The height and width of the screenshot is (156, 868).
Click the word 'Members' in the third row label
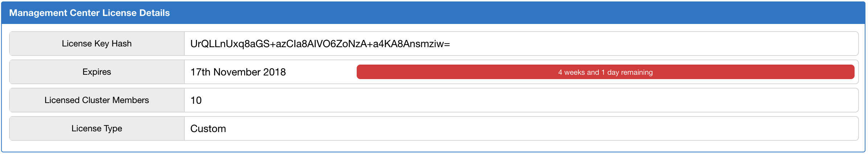tap(131, 100)
